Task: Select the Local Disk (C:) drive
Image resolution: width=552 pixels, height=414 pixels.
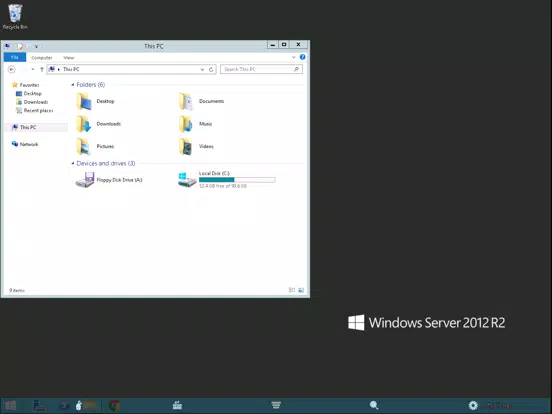Action: point(227,180)
